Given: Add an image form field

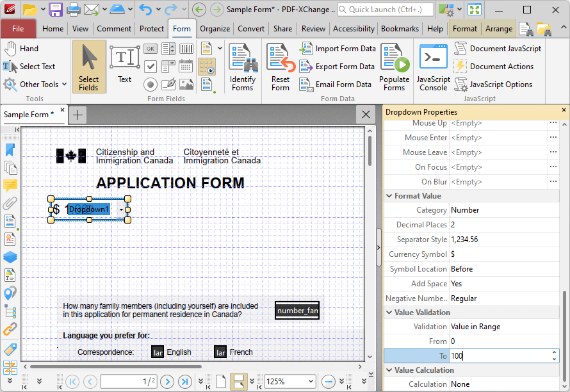Looking at the screenshot, I should (x=186, y=85).
